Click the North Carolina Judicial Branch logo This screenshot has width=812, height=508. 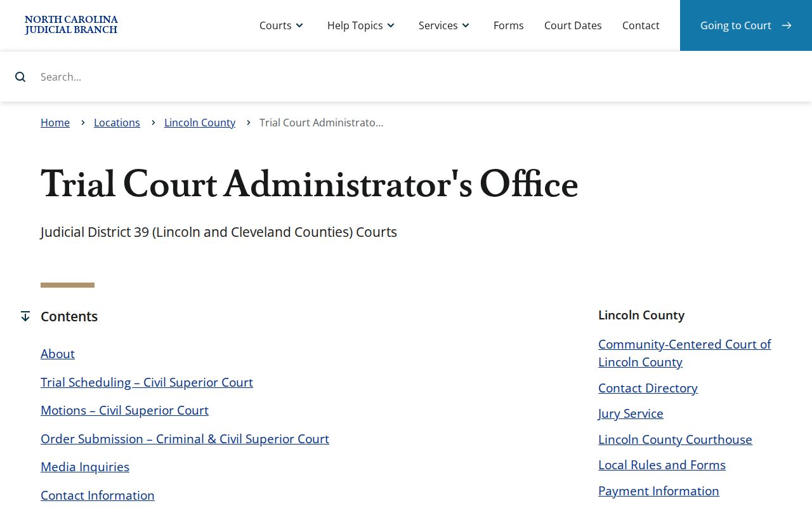[71, 25]
